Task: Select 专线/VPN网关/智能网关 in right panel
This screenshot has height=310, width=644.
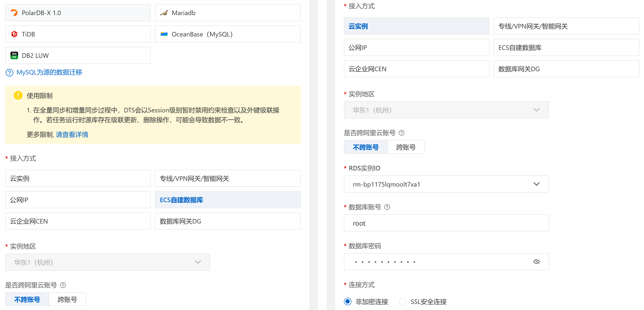Action: point(566,26)
